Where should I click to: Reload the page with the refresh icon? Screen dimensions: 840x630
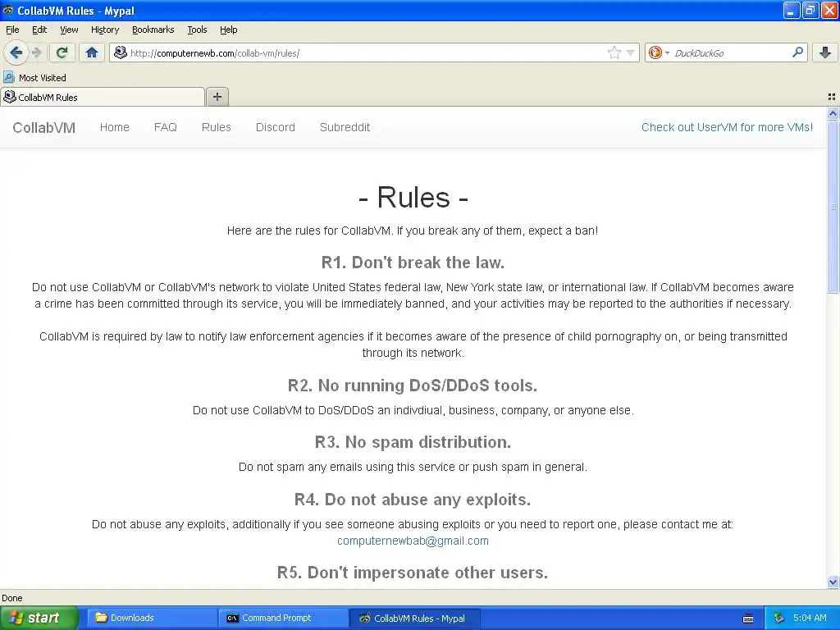[62, 52]
